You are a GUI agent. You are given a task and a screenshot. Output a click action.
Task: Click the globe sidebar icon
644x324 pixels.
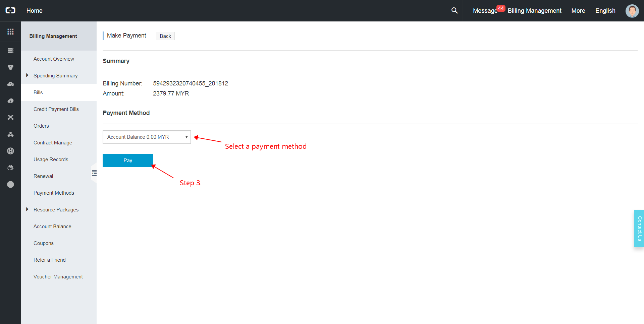(10, 151)
